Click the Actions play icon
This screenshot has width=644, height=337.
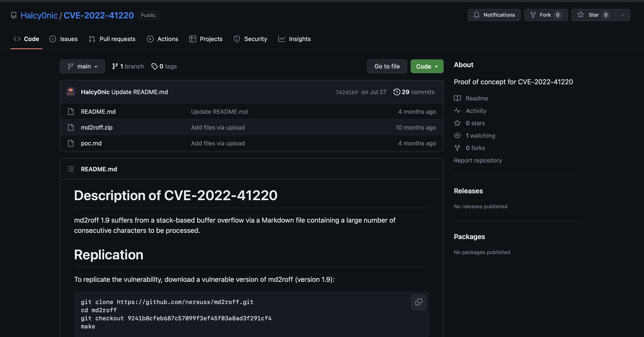click(150, 39)
